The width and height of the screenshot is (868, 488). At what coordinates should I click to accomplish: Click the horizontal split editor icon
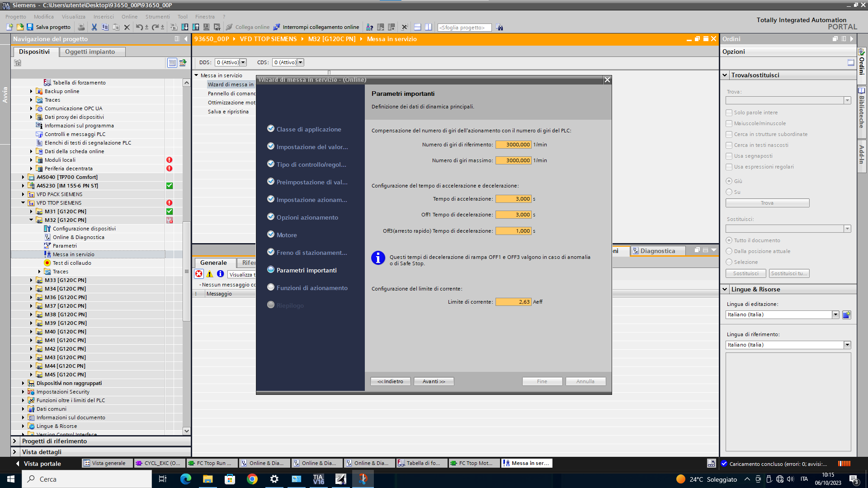point(418,27)
